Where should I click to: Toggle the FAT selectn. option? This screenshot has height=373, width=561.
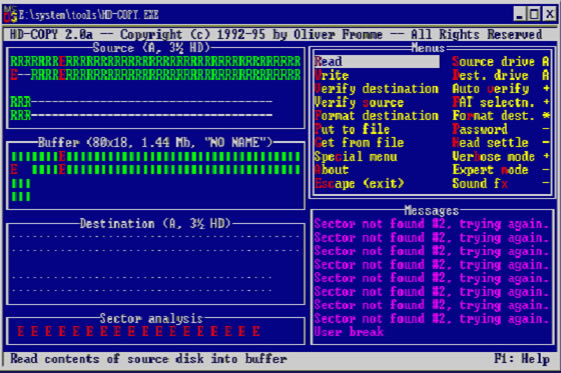(x=501, y=102)
